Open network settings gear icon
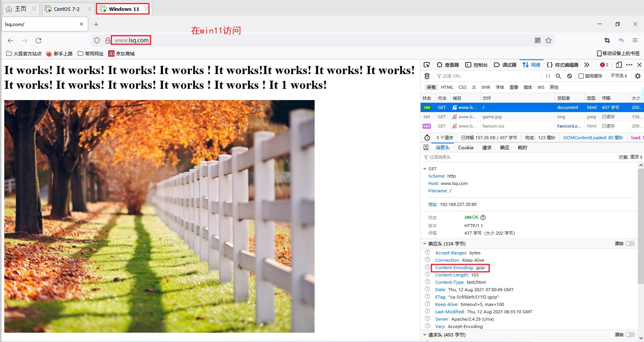 (x=637, y=76)
